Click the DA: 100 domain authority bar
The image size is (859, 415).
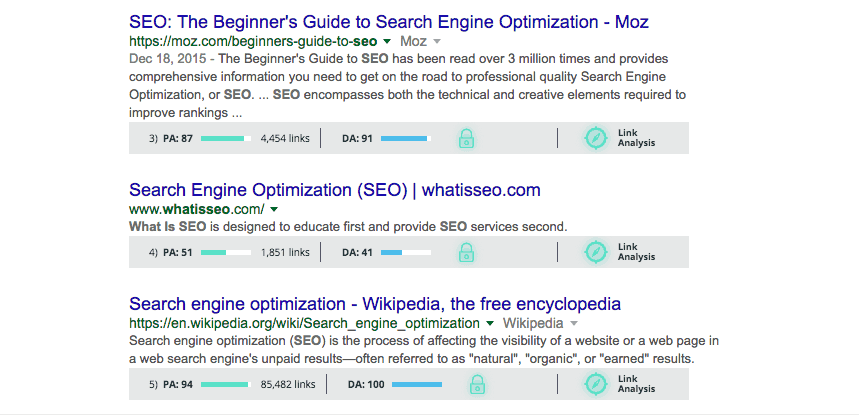tap(417, 384)
